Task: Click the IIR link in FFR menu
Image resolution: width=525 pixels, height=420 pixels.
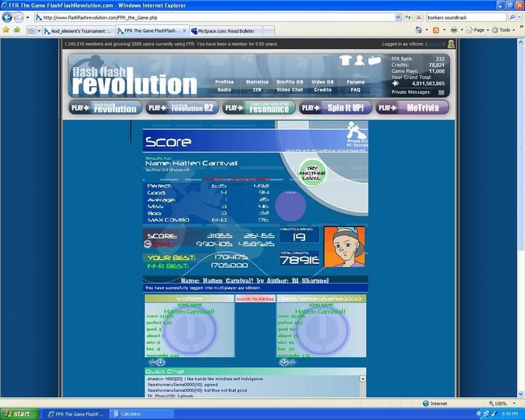Action: tap(257, 90)
